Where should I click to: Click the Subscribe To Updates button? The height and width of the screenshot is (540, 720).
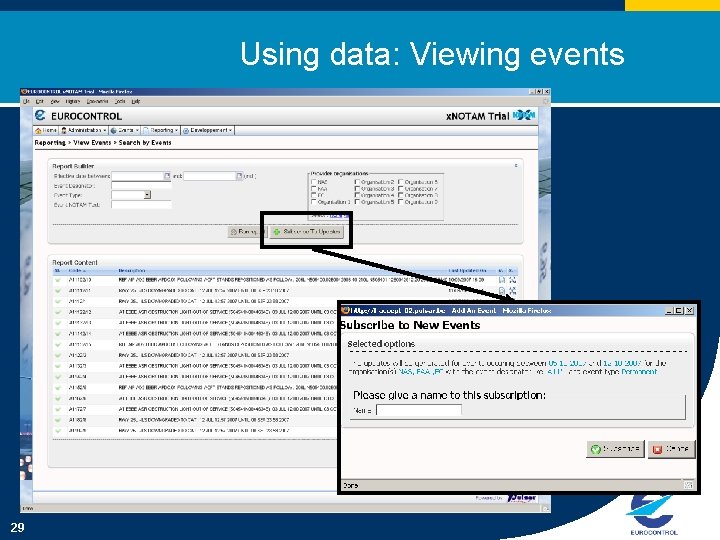(x=307, y=232)
